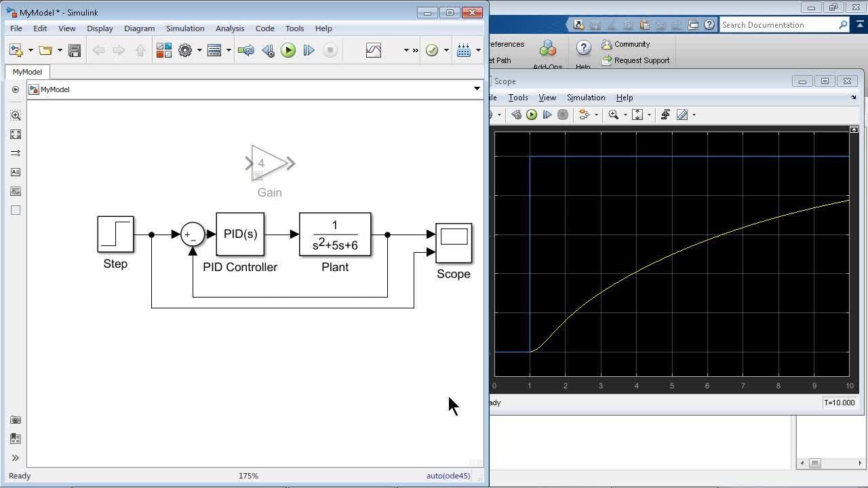Open the Scope window's Tools menu
The width and height of the screenshot is (868, 488).
[517, 98]
